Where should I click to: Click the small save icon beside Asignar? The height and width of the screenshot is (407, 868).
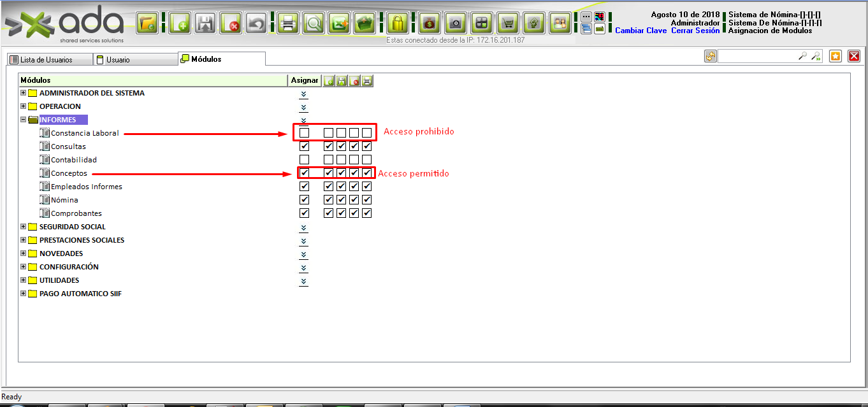[x=342, y=81]
